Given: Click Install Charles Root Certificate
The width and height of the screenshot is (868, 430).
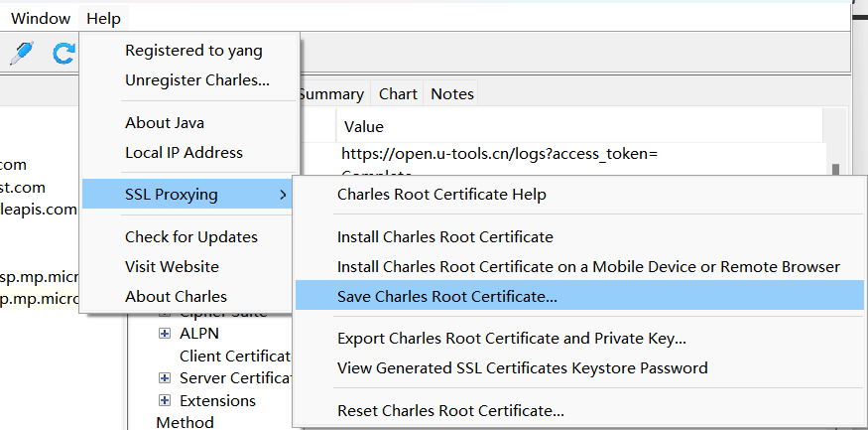Looking at the screenshot, I should pyautogui.click(x=579, y=237).
